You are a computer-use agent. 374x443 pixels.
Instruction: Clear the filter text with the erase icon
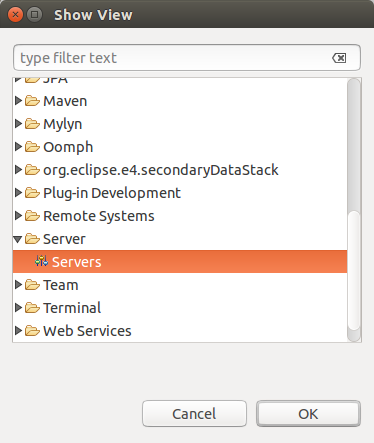339,58
